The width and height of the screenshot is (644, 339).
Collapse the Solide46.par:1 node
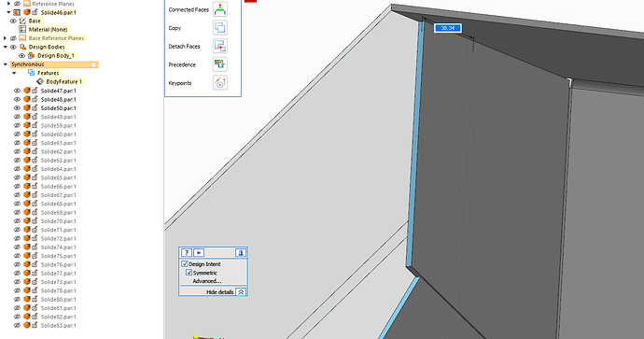(x=8, y=12)
